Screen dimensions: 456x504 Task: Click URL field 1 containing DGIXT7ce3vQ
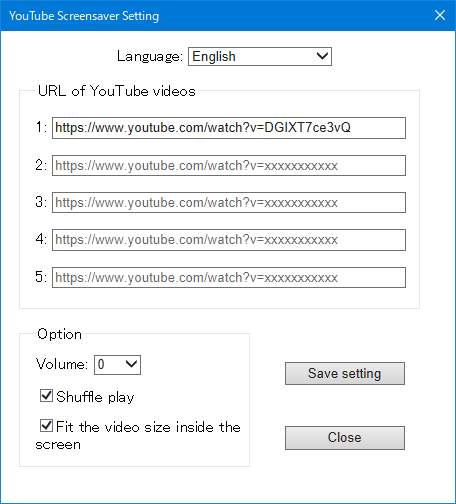[x=229, y=128]
